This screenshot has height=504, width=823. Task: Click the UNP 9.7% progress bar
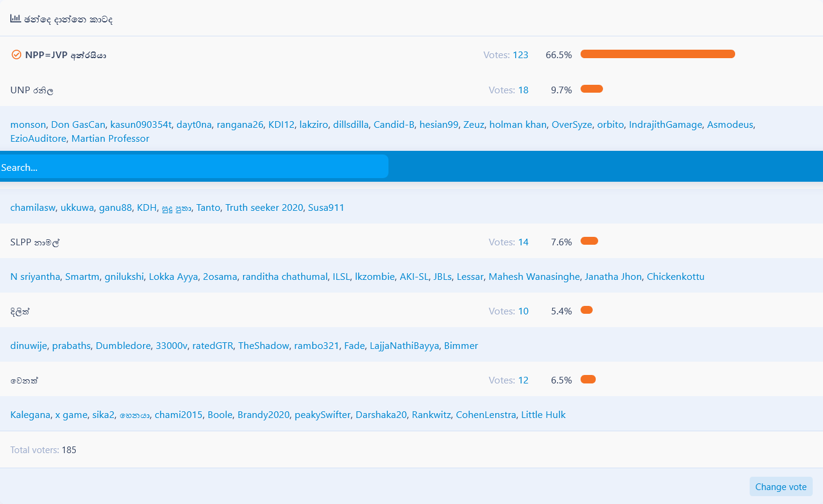[x=591, y=90]
